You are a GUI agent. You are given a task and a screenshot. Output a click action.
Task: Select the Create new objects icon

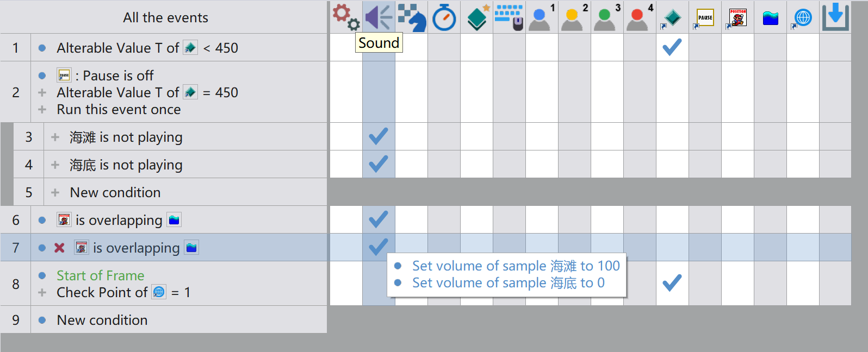tap(478, 17)
